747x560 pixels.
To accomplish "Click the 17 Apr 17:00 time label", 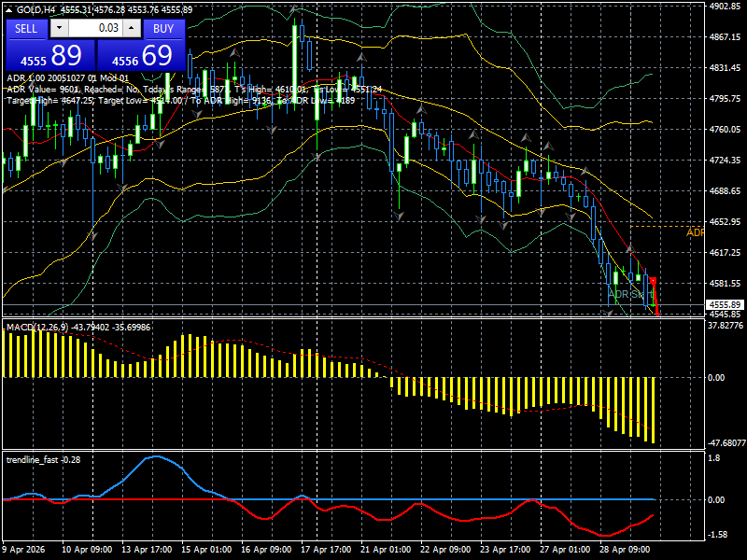I will (326, 550).
